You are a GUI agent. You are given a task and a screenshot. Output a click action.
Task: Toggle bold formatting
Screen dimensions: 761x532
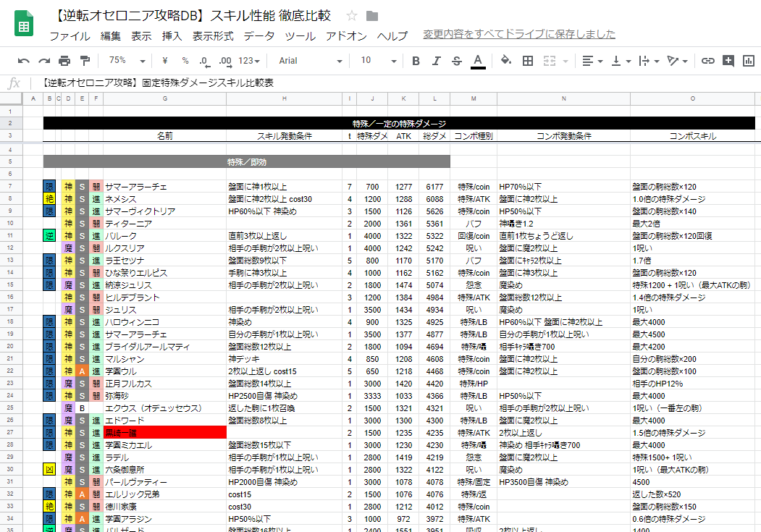pos(416,61)
